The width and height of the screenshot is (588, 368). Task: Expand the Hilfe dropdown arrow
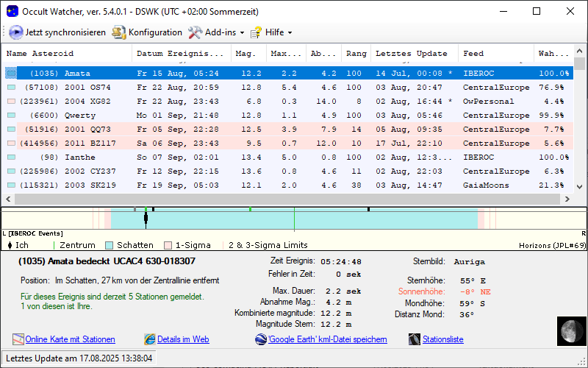click(290, 33)
